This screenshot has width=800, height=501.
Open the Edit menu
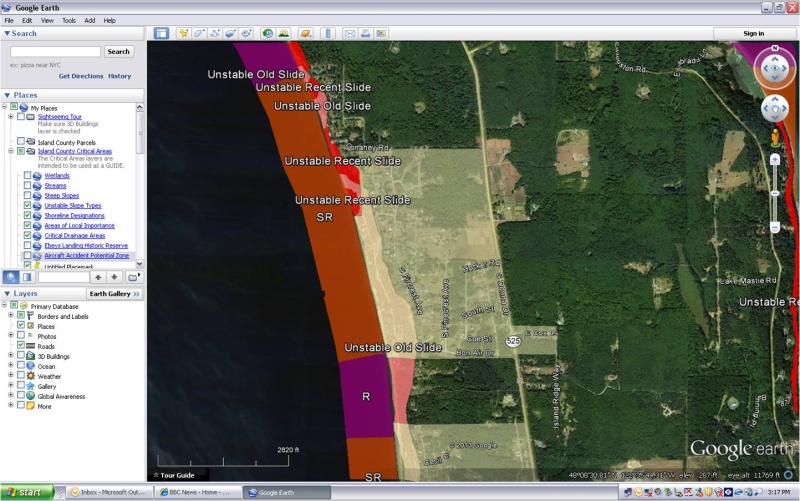coord(27,21)
